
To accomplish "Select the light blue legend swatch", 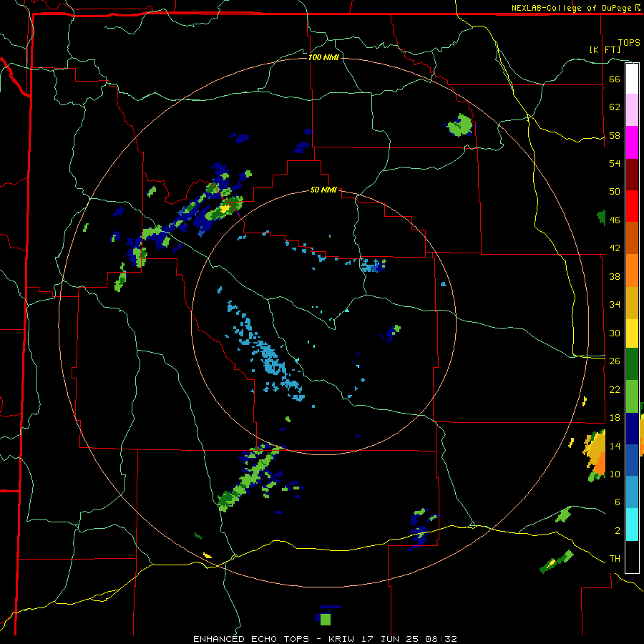I will (632, 492).
